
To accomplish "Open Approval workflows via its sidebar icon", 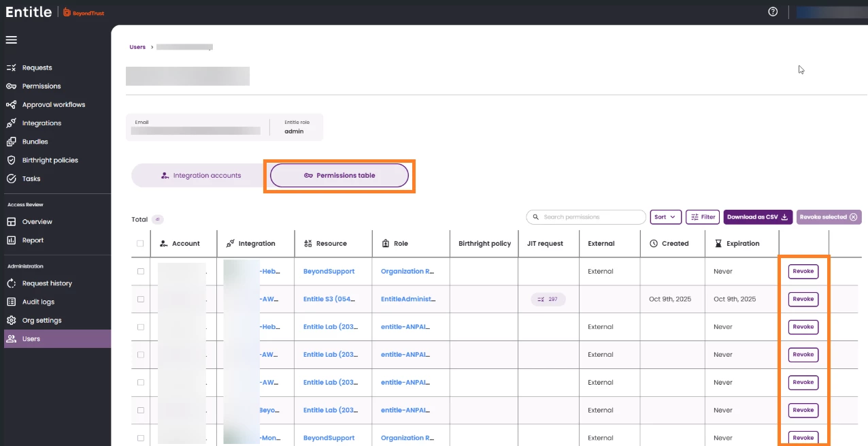I will [11, 104].
